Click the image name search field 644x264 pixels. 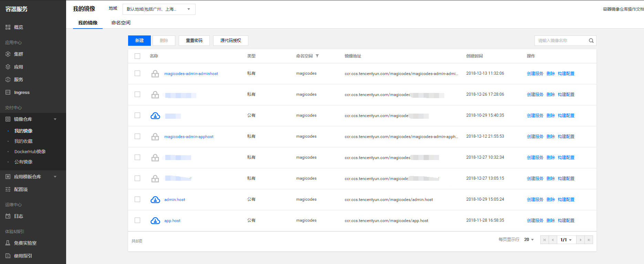561,41
